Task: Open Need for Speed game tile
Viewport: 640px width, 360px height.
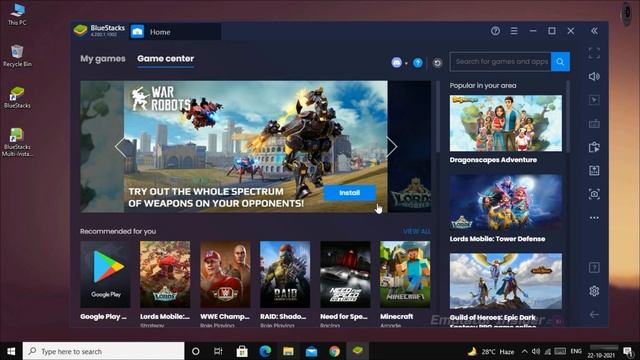Action: tap(345, 274)
